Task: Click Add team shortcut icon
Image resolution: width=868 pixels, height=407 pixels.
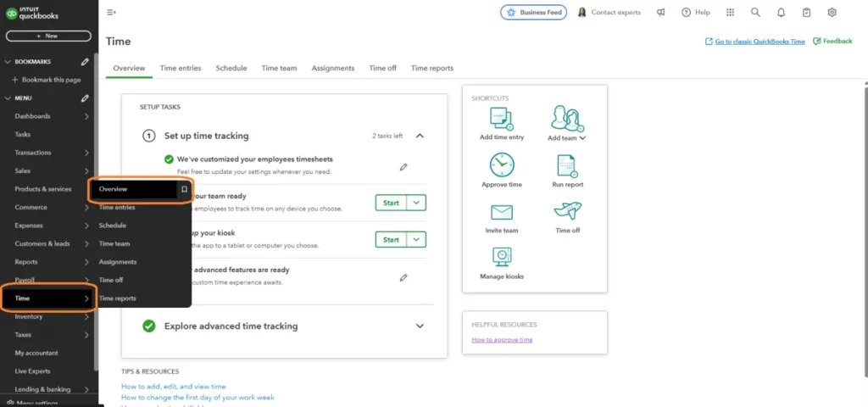Action: click(x=567, y=118)
